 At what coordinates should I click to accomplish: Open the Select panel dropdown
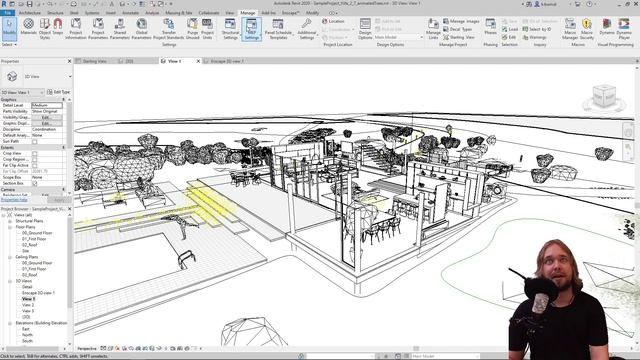(x=9, y=44)
